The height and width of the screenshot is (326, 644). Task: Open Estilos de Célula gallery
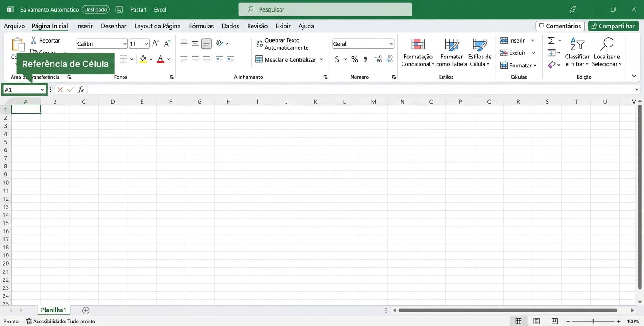pos(480,52)
